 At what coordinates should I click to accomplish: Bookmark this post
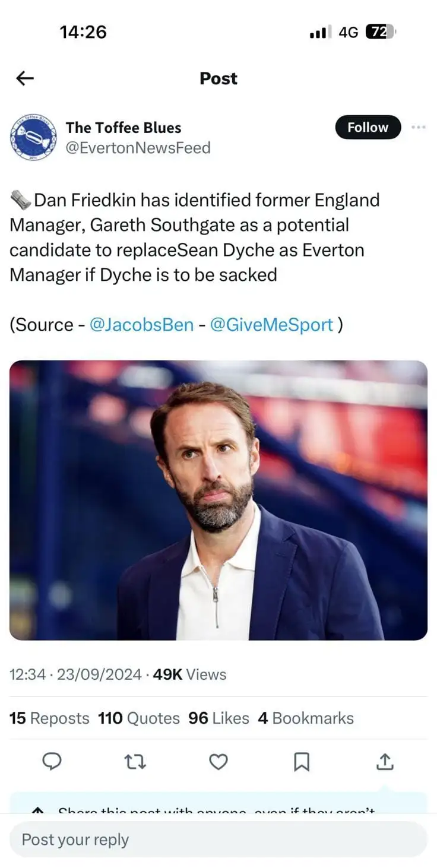tap(302, 761)
